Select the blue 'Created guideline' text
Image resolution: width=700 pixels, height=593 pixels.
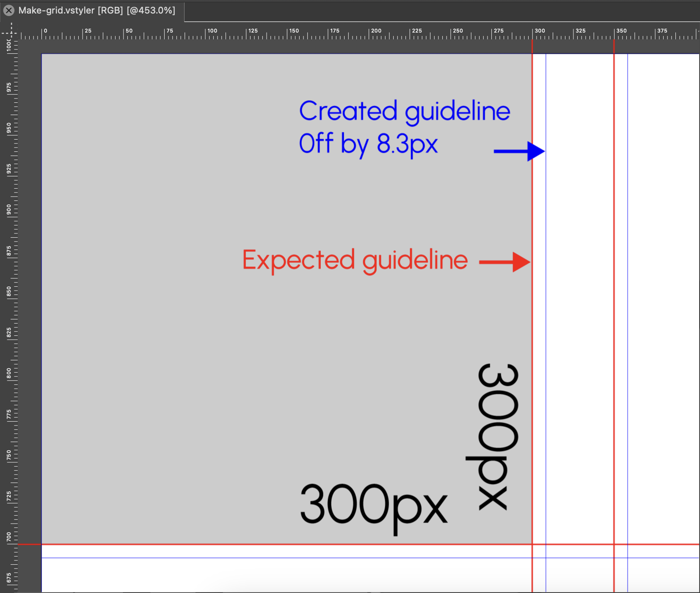click(x=404, y=111)
